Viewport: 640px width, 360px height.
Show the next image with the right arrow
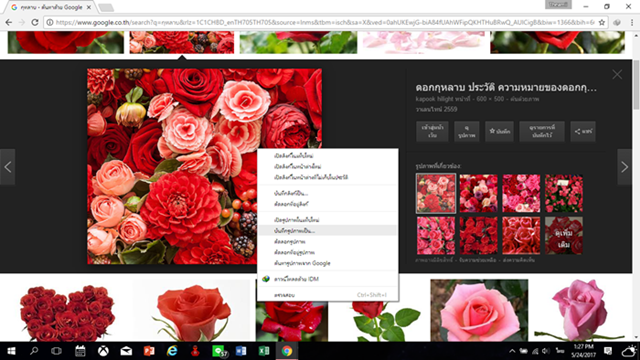(x=624, y=167)
